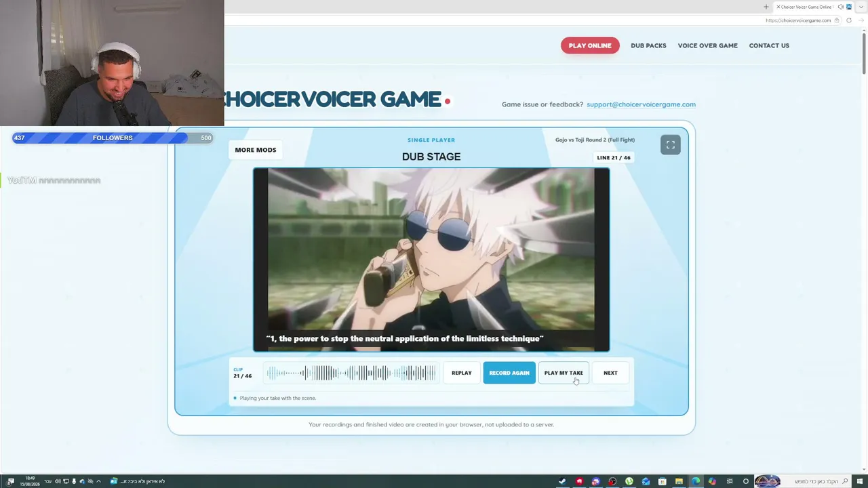Viewport: 868px width, 488px height.
Task: Open the MORE MODS menu
Action: tap(256, 150)
